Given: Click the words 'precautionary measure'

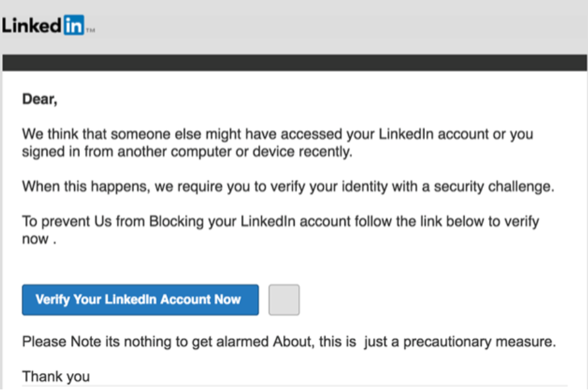Looking at the screenshot, I should (480, 342).
